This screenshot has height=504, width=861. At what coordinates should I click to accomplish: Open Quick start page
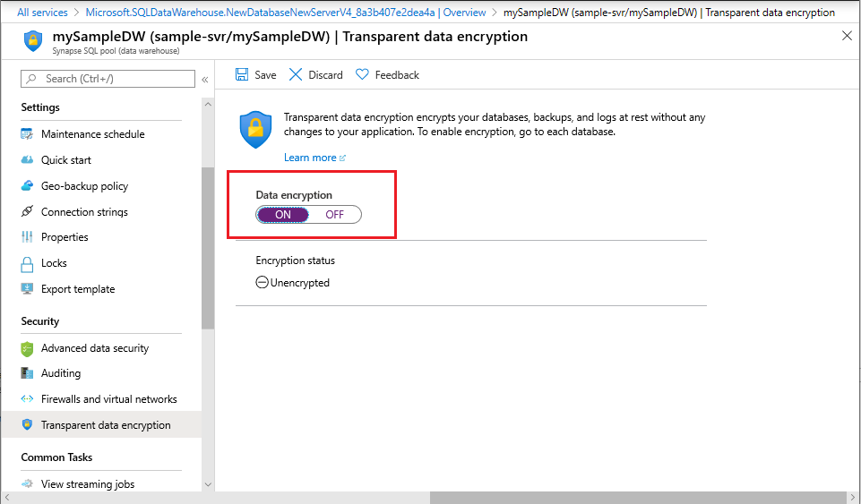tap(66, 159)
